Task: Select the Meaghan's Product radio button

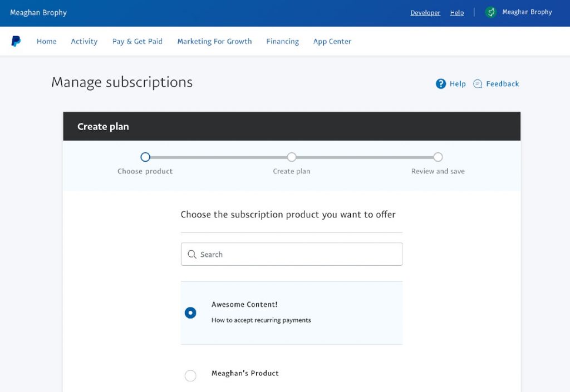Action: tap(190, 375)
